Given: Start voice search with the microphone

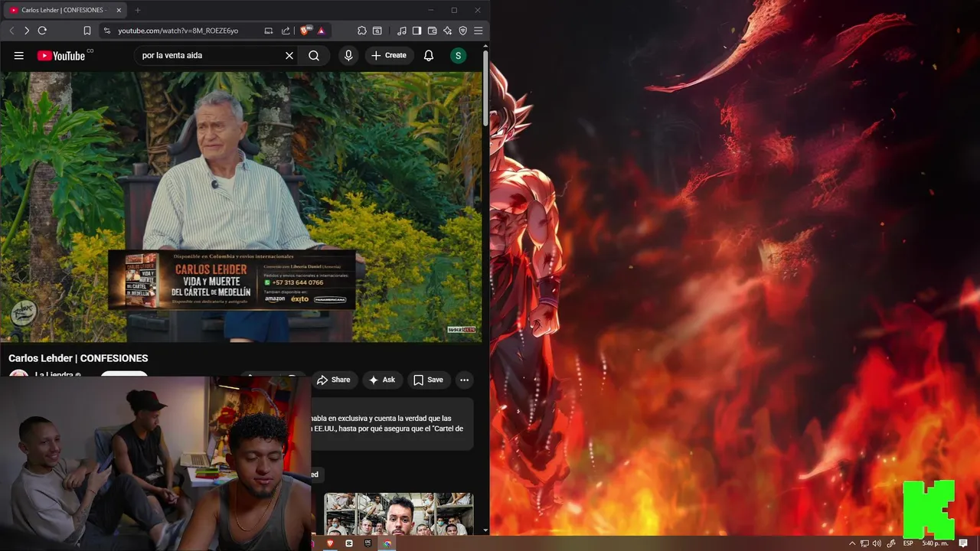Looking at the screenshot, I should pos(348,55).
